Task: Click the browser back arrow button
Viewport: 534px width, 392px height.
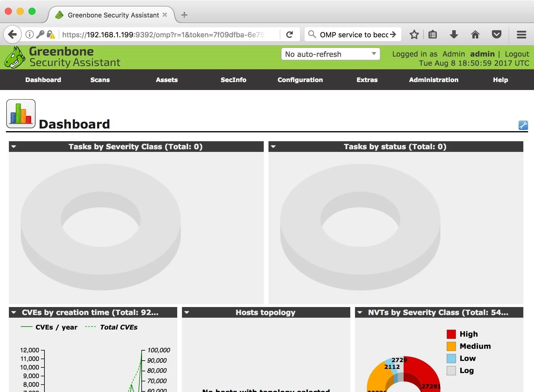Action: pos(12,35)
